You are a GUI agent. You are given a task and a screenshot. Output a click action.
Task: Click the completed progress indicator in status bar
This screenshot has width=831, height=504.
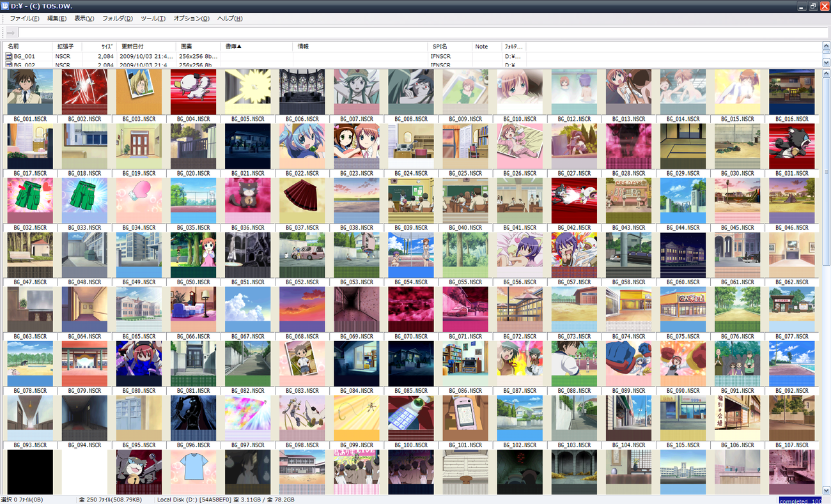click(801, 501)
